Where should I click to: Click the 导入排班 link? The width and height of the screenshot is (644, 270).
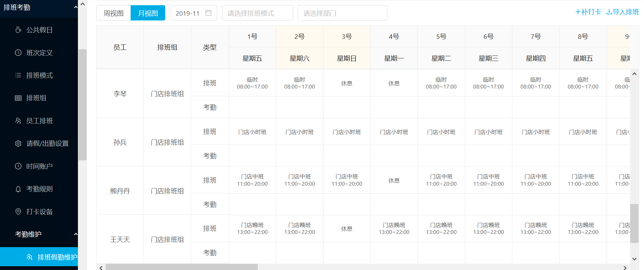(623, 12)
